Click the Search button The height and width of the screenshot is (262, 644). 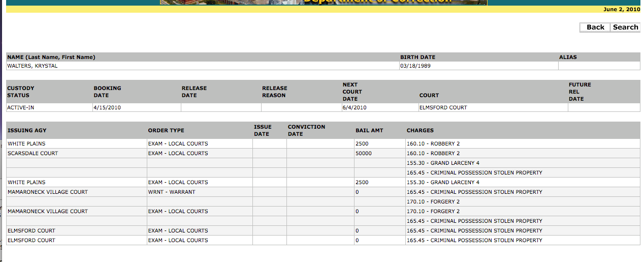(625, 27)
